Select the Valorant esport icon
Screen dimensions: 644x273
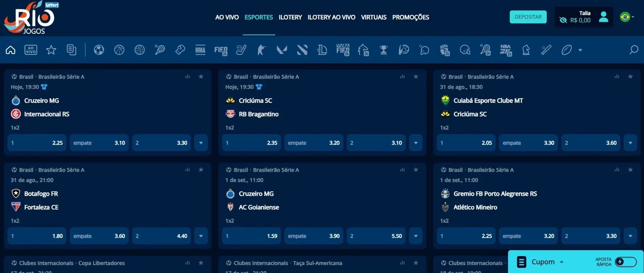click(x=282, y=50)
